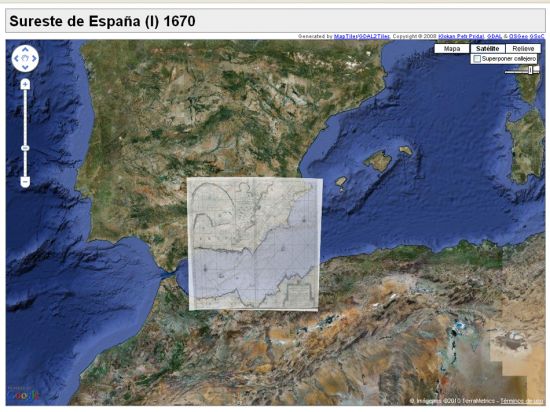
Task: Click the hand icon in pan control center
Action: click(25, 59)
